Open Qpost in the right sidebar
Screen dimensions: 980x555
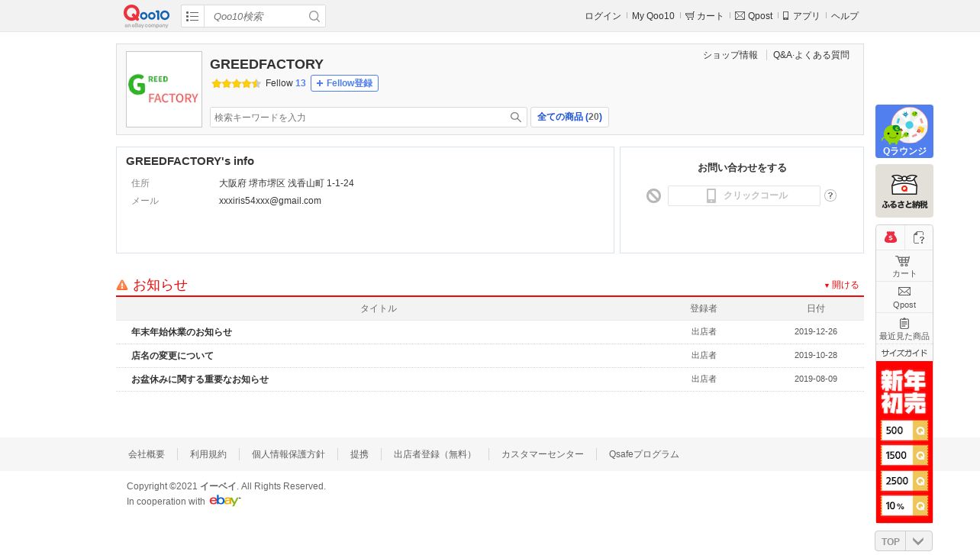904,297
